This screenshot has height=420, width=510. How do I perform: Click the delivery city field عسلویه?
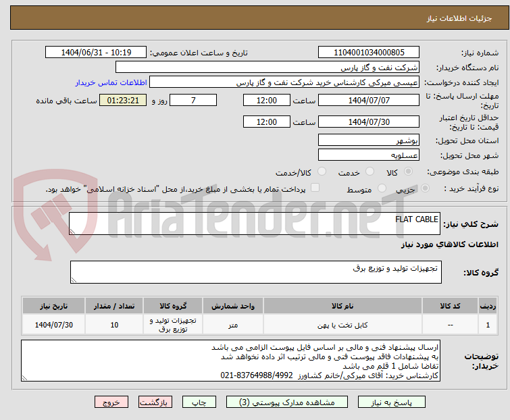coord(369,155)
